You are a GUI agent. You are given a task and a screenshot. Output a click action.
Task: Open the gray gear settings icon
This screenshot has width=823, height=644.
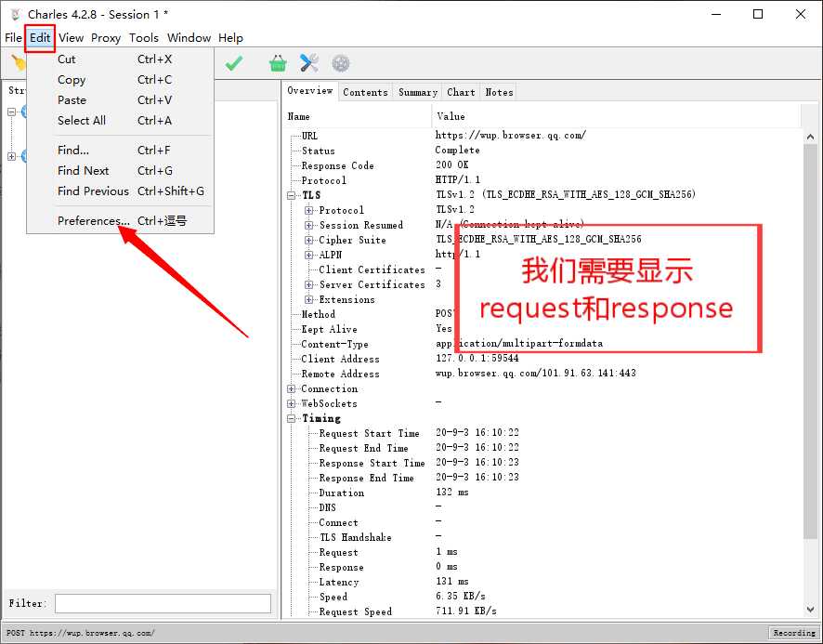[x=341, y=63]
